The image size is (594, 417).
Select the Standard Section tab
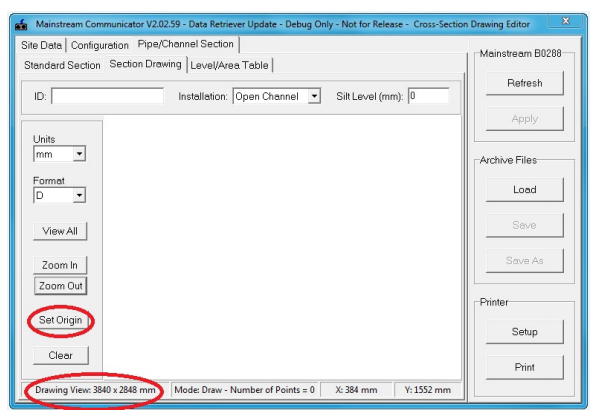tap(62, 65)
